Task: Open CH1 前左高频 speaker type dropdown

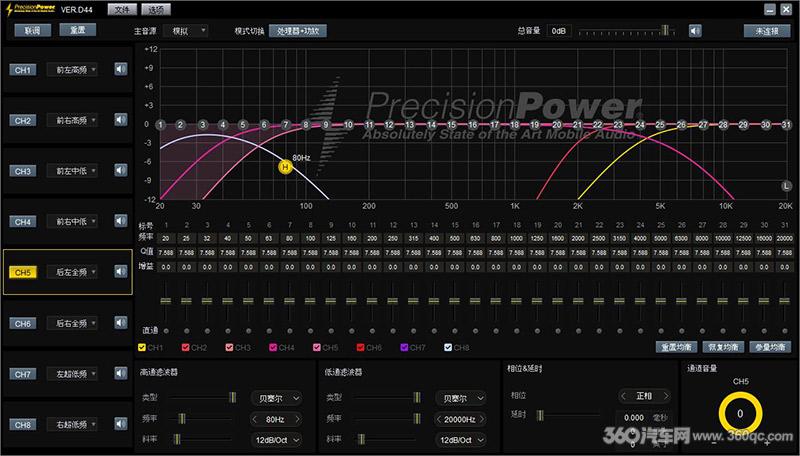Action: pos(72,69)
